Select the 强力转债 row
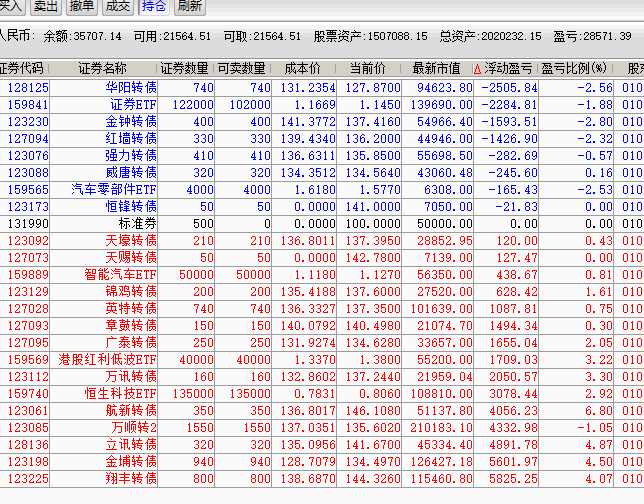644x504 pixels. coord(322,156)
